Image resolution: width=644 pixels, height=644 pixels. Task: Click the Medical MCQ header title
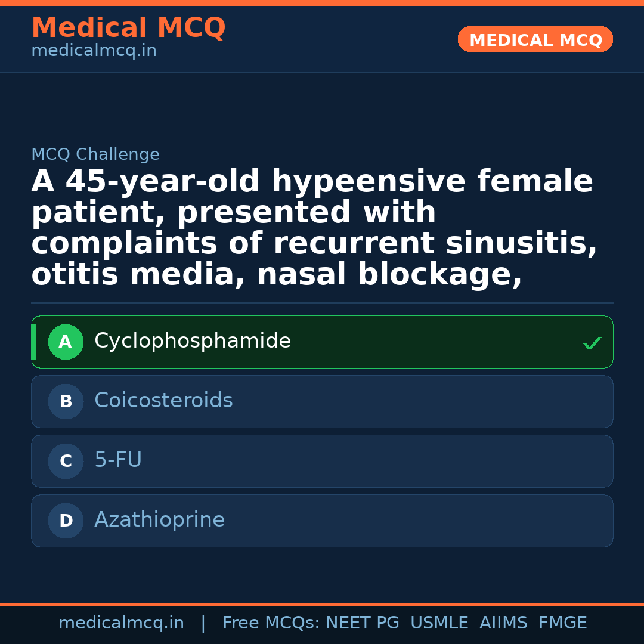[x=128, y=28]
